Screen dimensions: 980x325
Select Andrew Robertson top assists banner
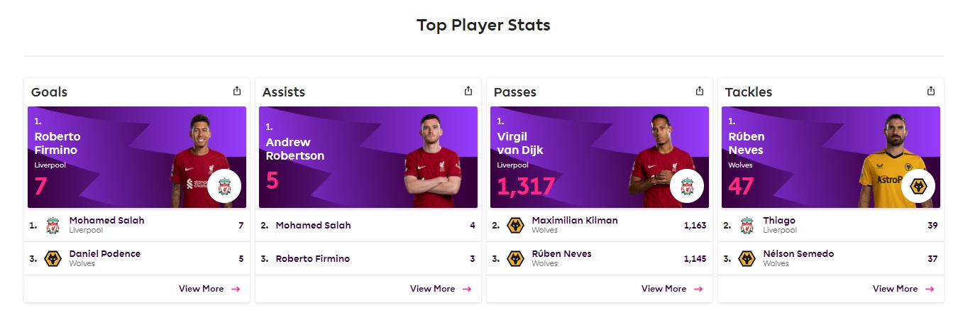coord(368,157)
